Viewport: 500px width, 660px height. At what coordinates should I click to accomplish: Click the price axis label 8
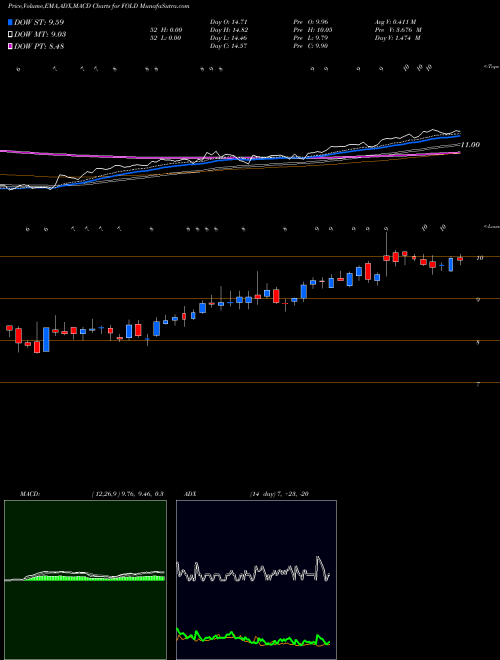(x=478, y=343)
